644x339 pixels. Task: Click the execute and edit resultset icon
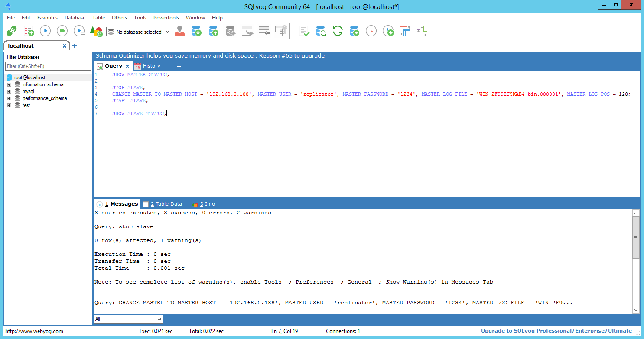coord(79,31)
